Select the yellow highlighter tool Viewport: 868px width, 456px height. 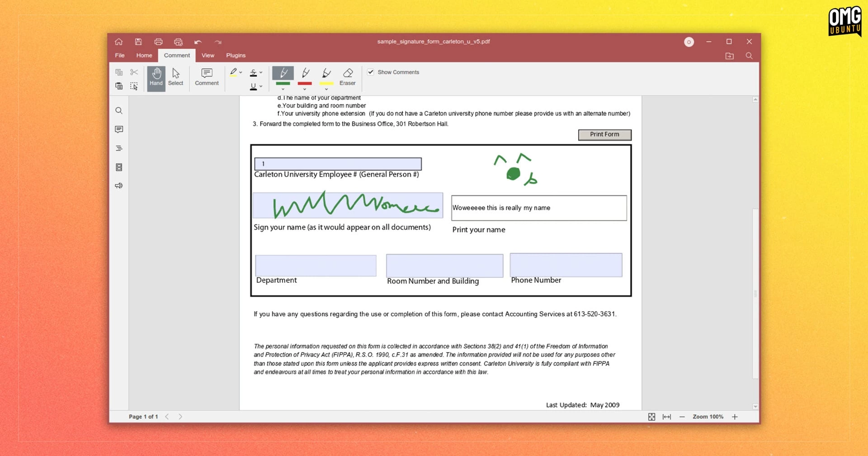point(233,72)
